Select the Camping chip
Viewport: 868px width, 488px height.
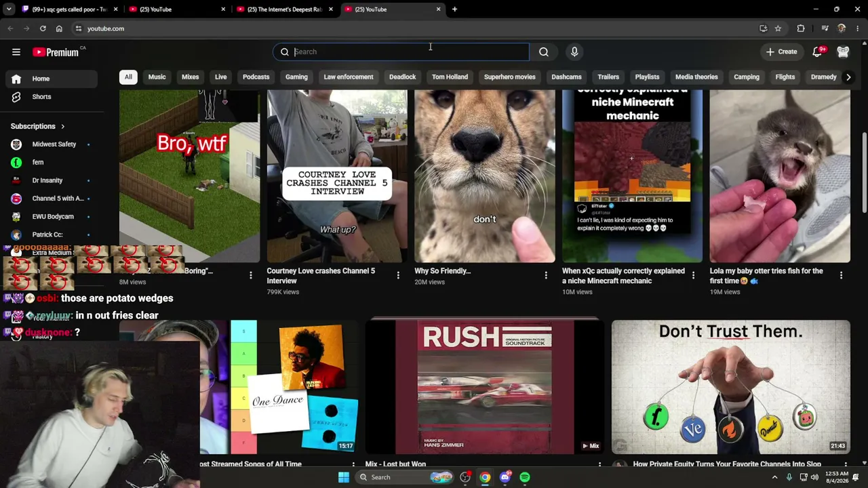(x=747, y=77)
